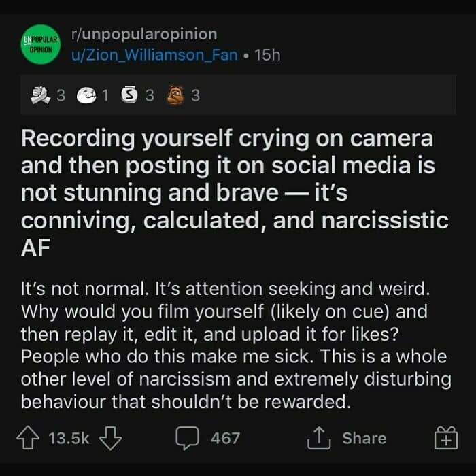Click the 15h post timestamp

[265, 55]
